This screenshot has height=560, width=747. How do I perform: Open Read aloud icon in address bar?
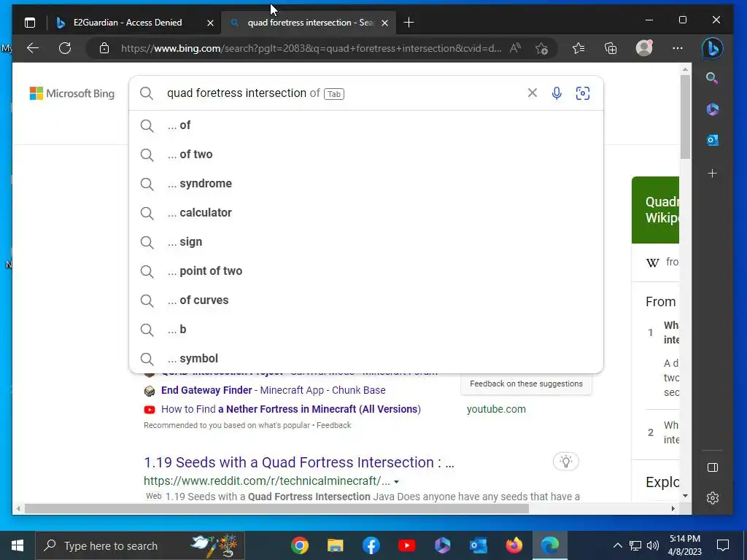pos(516,48)
